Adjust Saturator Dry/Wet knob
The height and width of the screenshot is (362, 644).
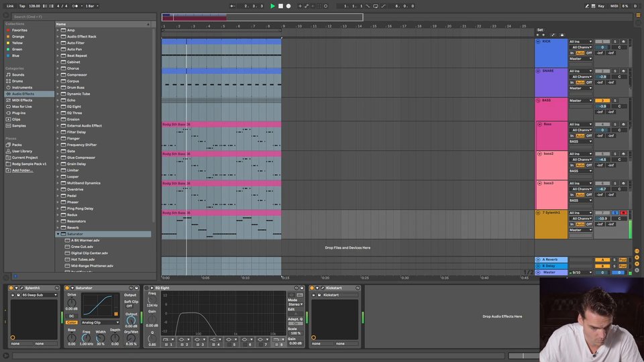131,338
